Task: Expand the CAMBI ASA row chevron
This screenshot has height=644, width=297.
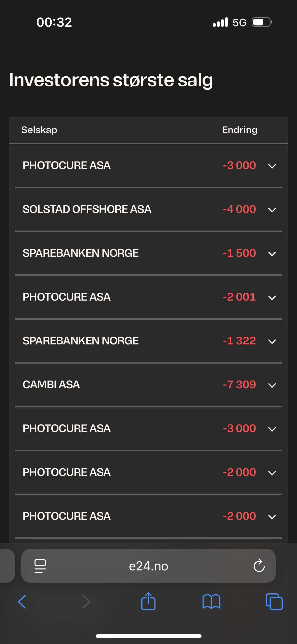Action: [x=272, y=385]
